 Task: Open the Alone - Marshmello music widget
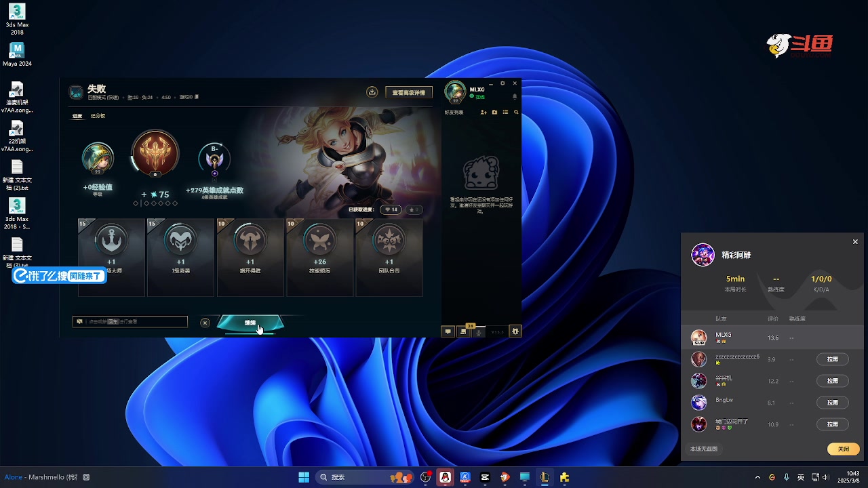click(47, 477)
